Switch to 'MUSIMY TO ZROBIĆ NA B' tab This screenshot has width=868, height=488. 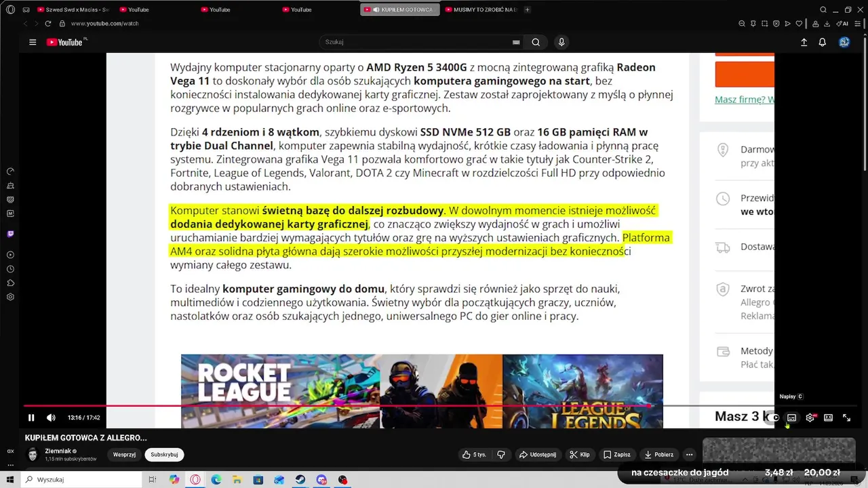click(x=480, y=9)
